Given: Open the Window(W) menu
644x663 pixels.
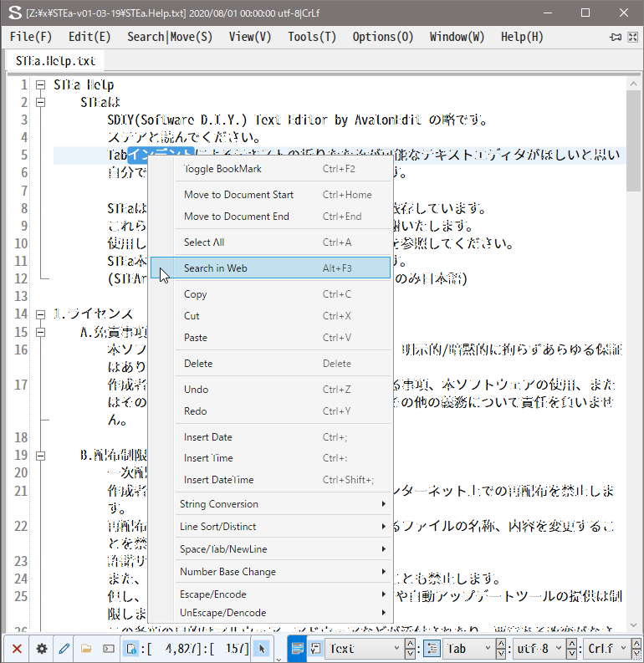Looking at the screenshot, I should click(x=457, y=37).
